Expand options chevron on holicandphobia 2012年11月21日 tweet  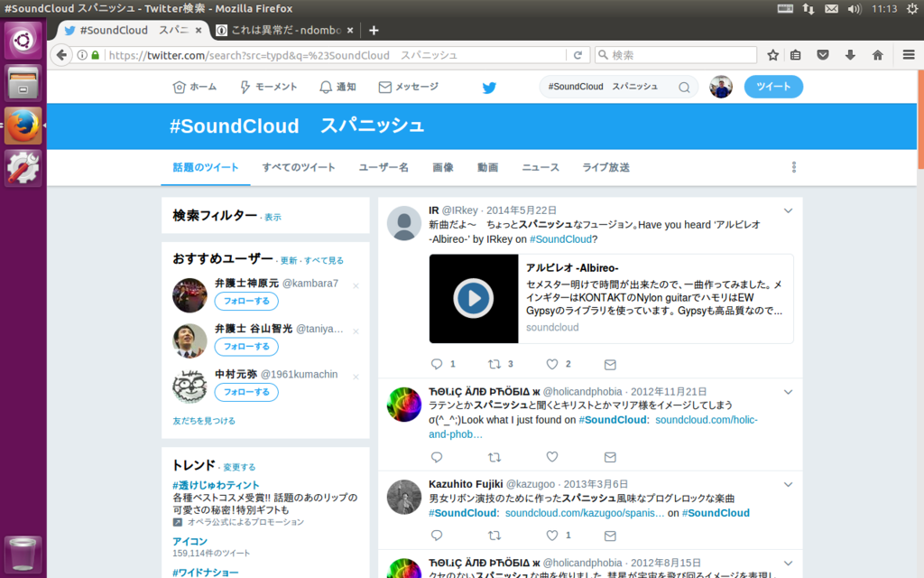(x=788, y=392)
